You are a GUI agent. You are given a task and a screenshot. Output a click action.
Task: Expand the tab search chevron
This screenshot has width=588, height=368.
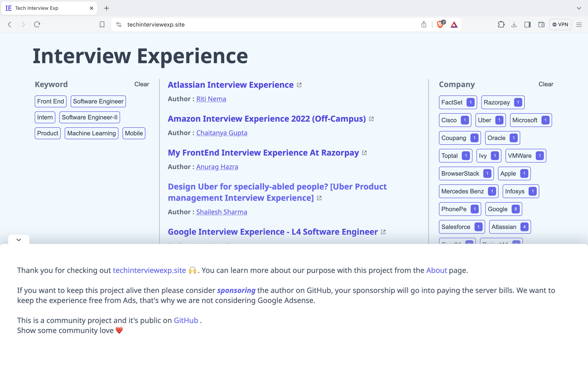[579, 8]
